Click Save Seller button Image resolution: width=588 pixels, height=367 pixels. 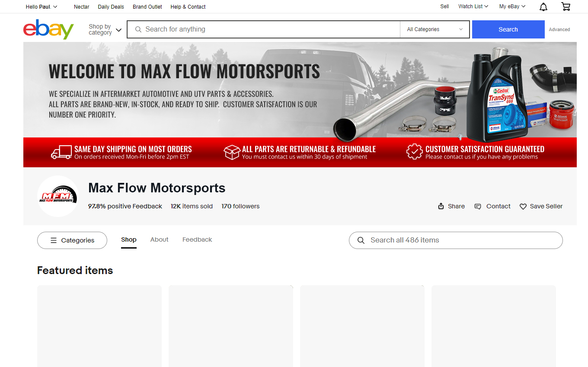(x=541, y=206)
